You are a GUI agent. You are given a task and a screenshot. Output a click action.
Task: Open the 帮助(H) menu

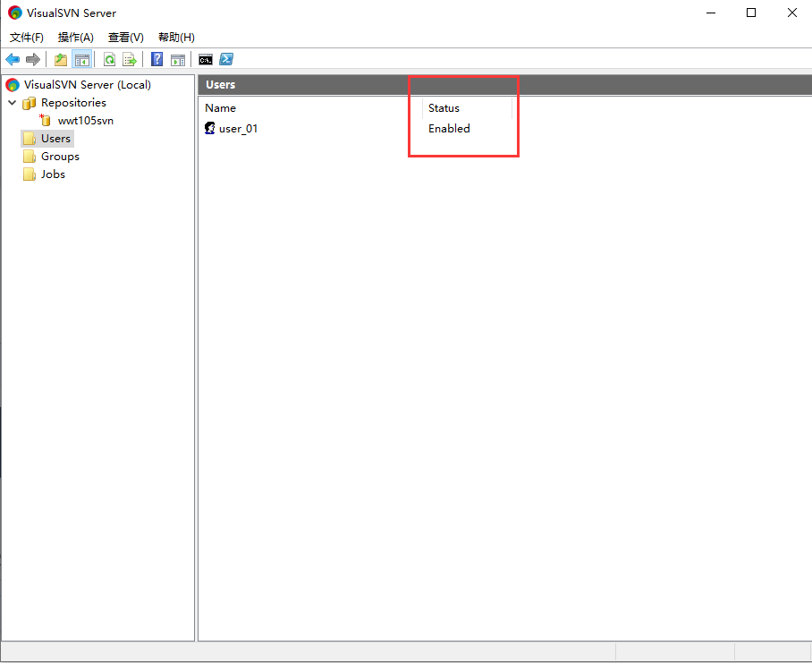click(176, 38)
